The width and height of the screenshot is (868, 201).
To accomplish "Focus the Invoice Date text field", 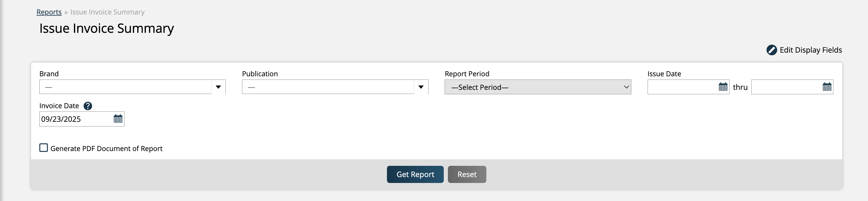I will (x=74, y=119).
